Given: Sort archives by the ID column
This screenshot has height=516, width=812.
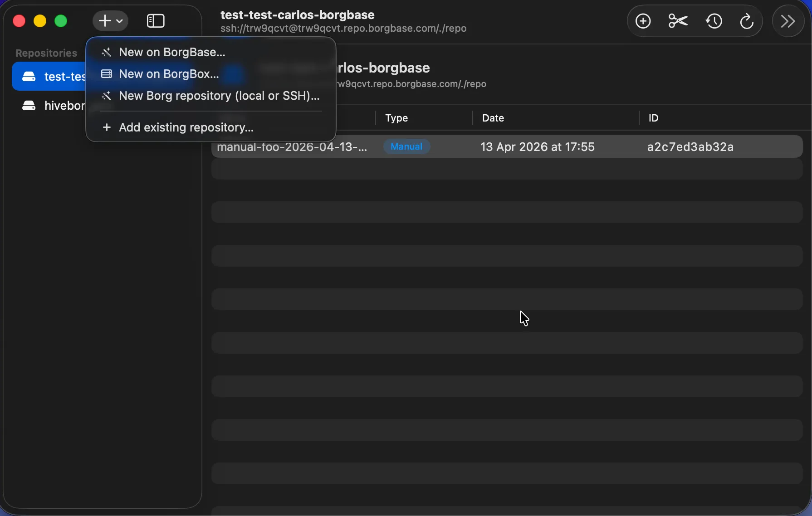Looking at the screenshot, I should pyautogui.click(x=653, y=118).
